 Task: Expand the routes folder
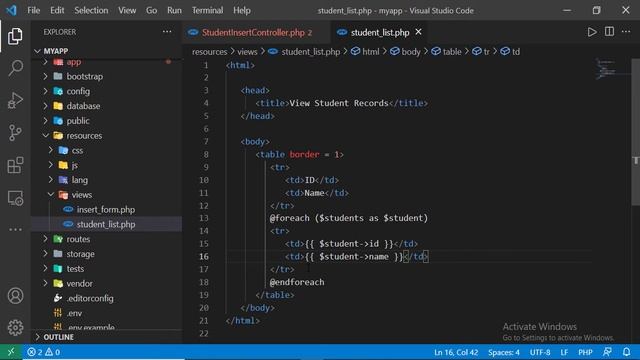107,239
